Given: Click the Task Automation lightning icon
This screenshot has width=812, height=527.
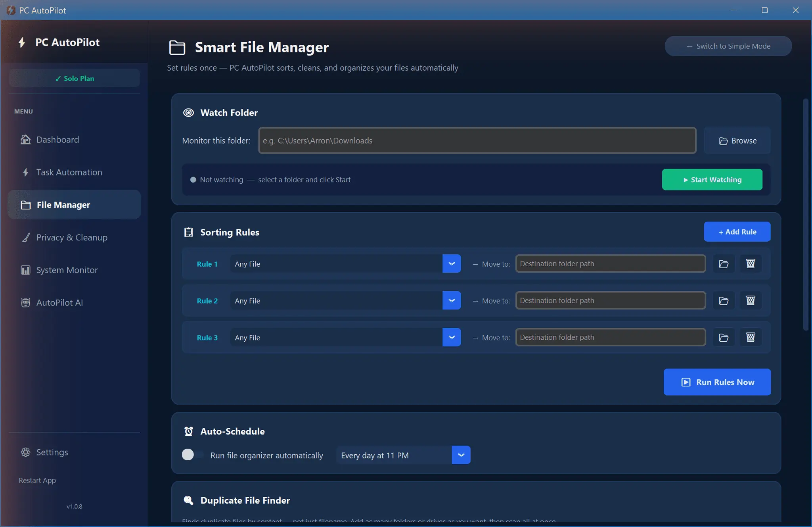Looking at the screenshot, I should coord(26,172).
